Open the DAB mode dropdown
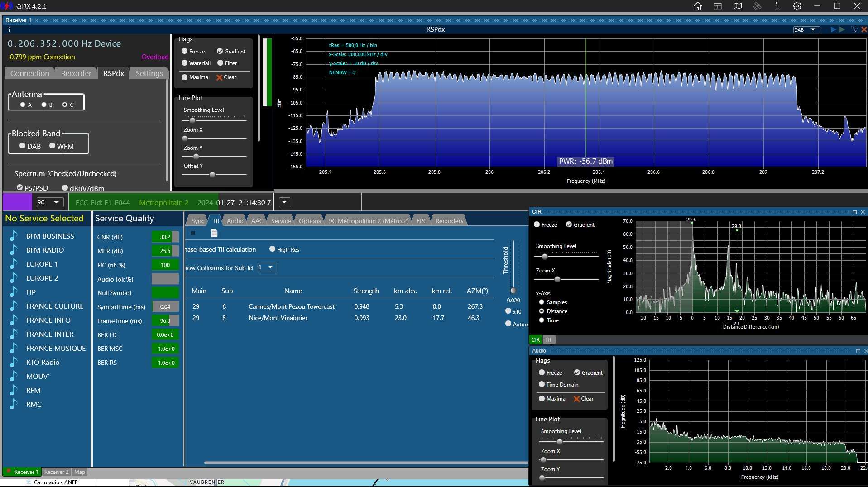The image size is (868, 487). pos(806,30)
